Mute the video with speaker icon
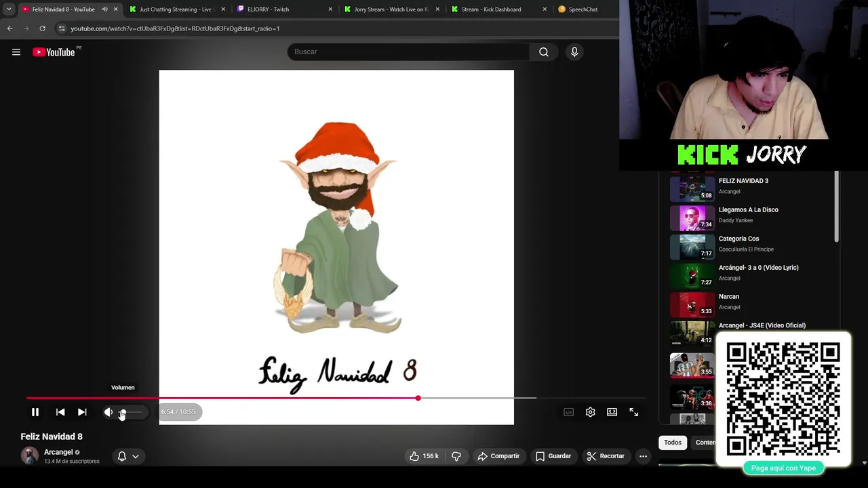868x488 pixels. pyautogui.click(x=108, y=412)
